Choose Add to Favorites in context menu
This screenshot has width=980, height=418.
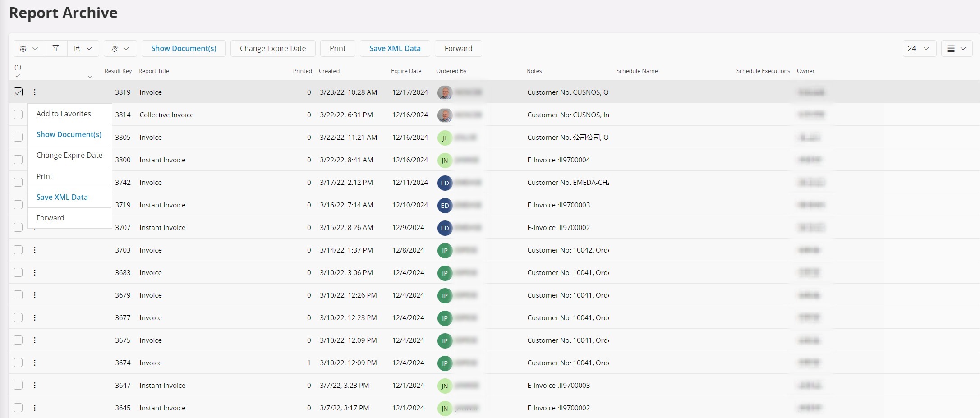coord(64,114)
